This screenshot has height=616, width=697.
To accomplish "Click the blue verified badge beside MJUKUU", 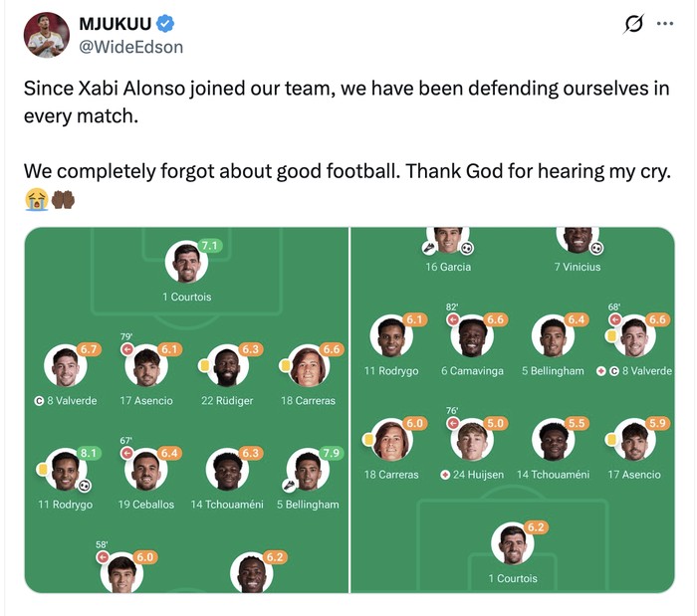I will (x=168, y=23).
